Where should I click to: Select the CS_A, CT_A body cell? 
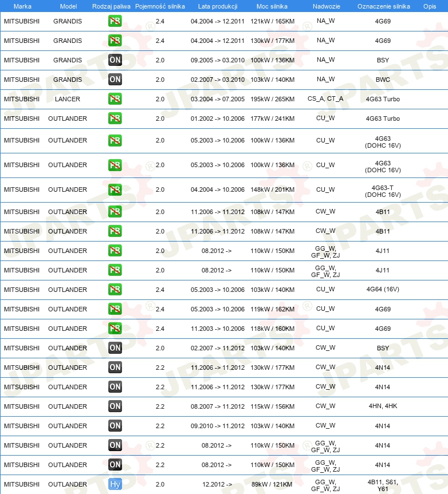tap(325, 98)
